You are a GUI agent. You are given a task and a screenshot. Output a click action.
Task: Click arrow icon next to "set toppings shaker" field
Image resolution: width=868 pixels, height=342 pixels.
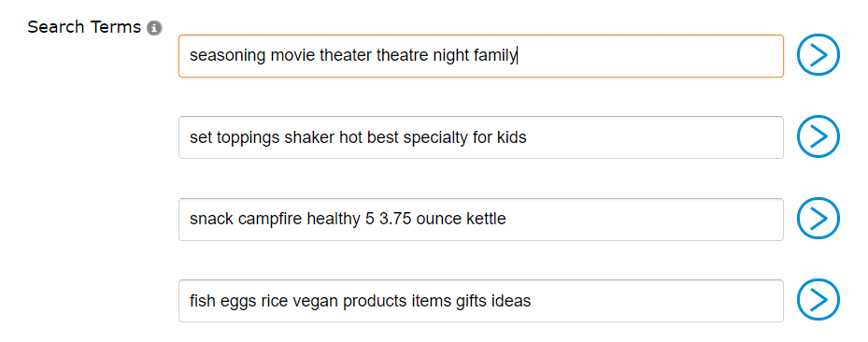pos(818,136)
